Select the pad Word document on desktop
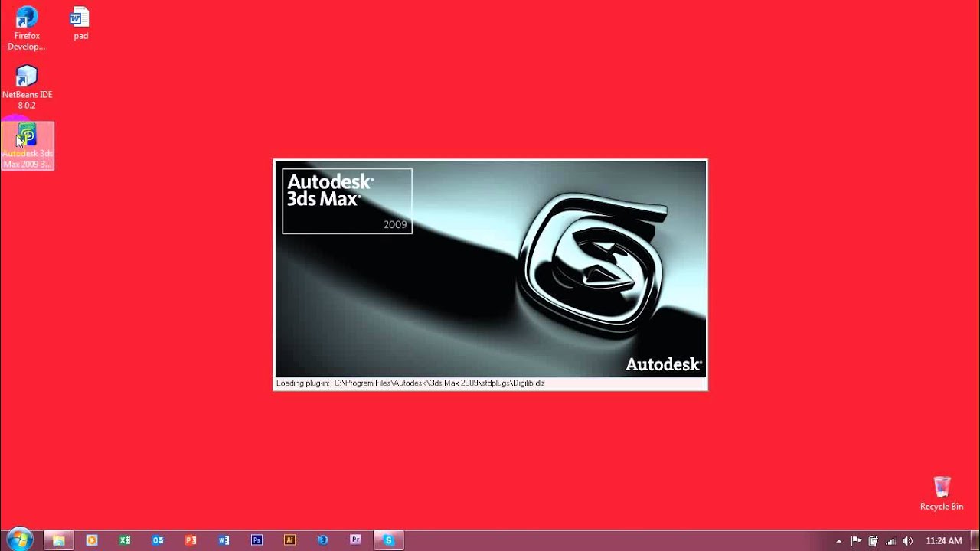The height and width of the screenshot is (551, 980). click(80, 24)
